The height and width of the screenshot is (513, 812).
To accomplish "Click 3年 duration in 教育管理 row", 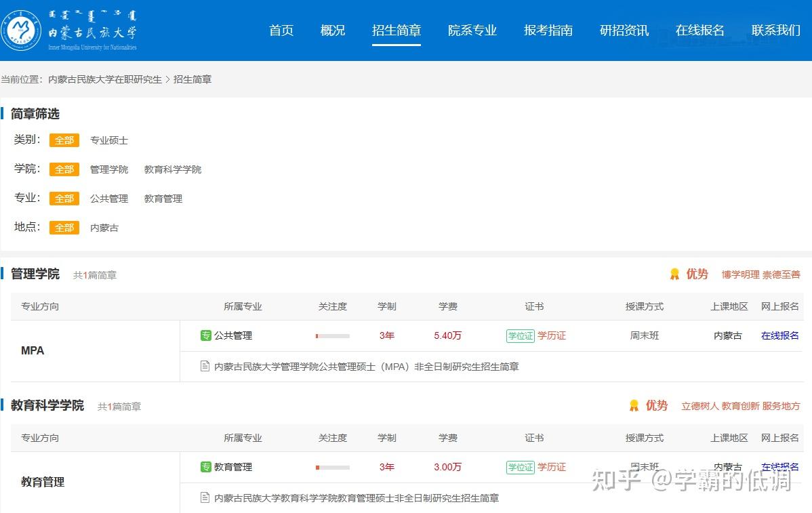I will (x=387, y=467).
